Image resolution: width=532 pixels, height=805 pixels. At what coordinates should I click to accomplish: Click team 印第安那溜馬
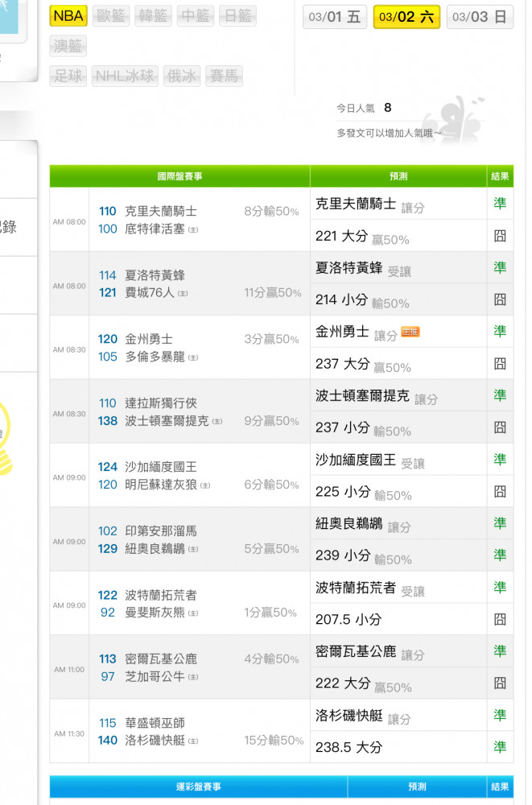[x=161, y=530]
